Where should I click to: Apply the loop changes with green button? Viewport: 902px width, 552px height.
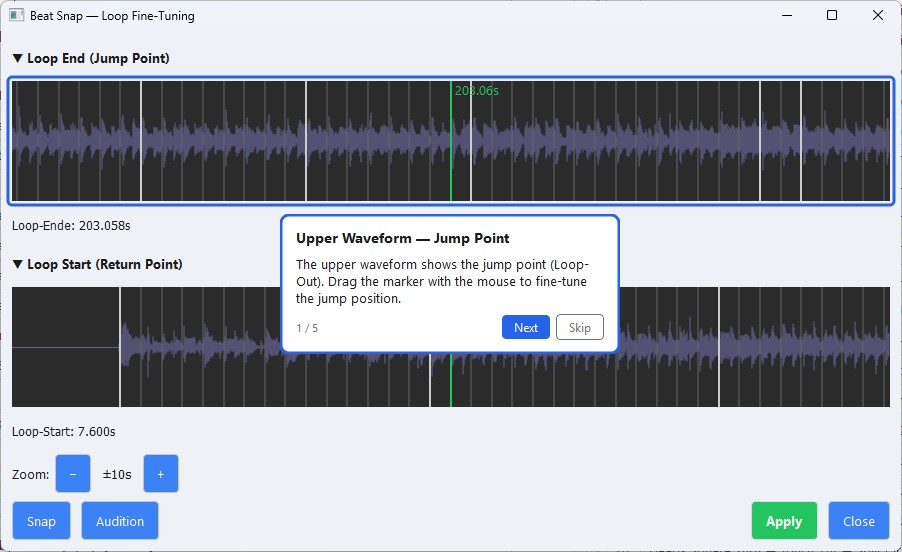[x=784, y=521]
